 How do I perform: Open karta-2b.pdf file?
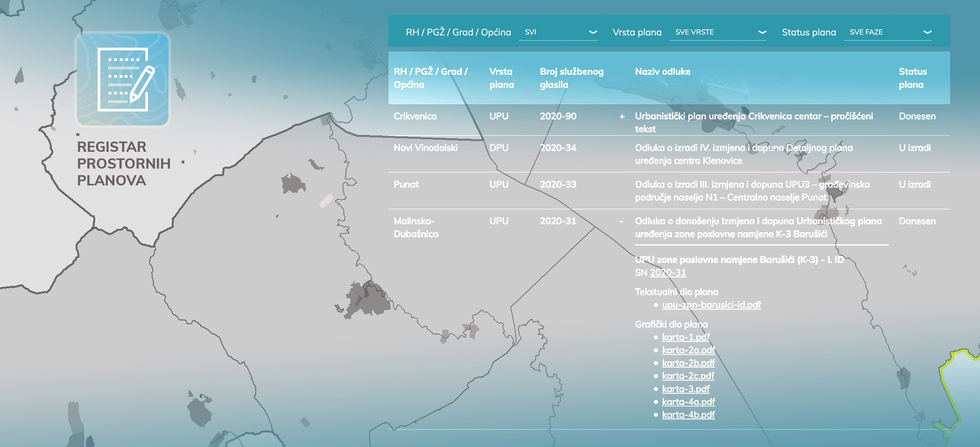(688, 363)
